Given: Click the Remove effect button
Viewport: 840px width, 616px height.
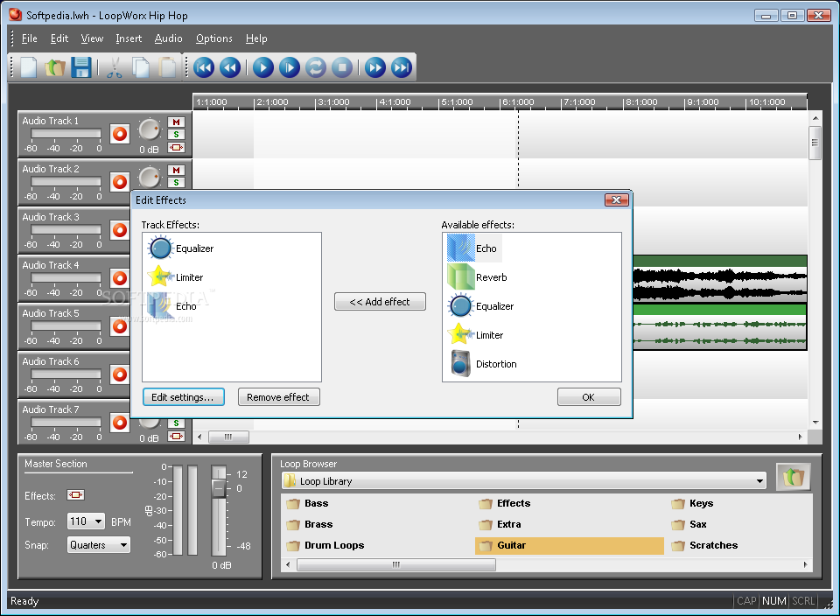Looking at the screenshot, I should pyautogui.click(x=278, y=397).
